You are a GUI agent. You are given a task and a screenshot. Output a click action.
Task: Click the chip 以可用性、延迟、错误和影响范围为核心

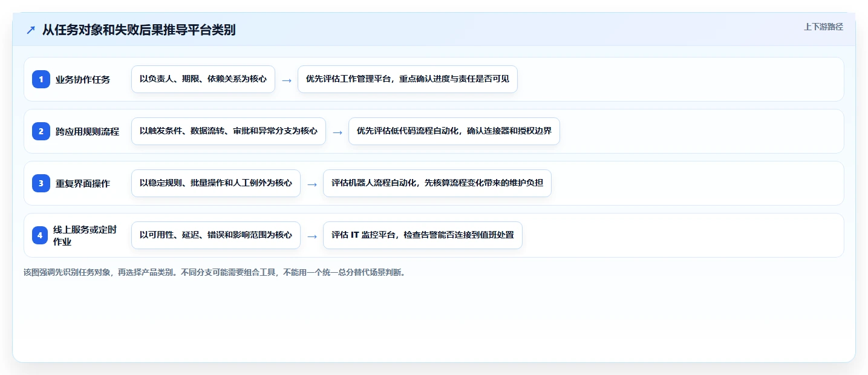tap(216, 235)
